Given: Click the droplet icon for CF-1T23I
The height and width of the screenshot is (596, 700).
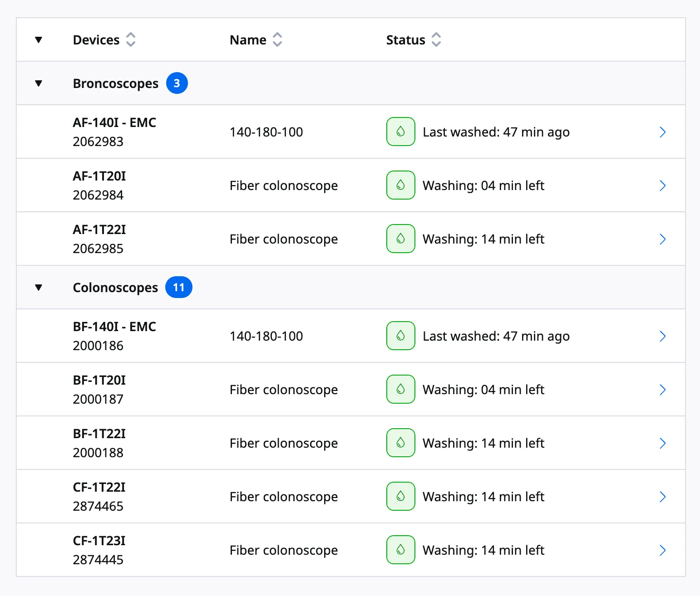Looking at the screenshot, I should tap(400, 550).
